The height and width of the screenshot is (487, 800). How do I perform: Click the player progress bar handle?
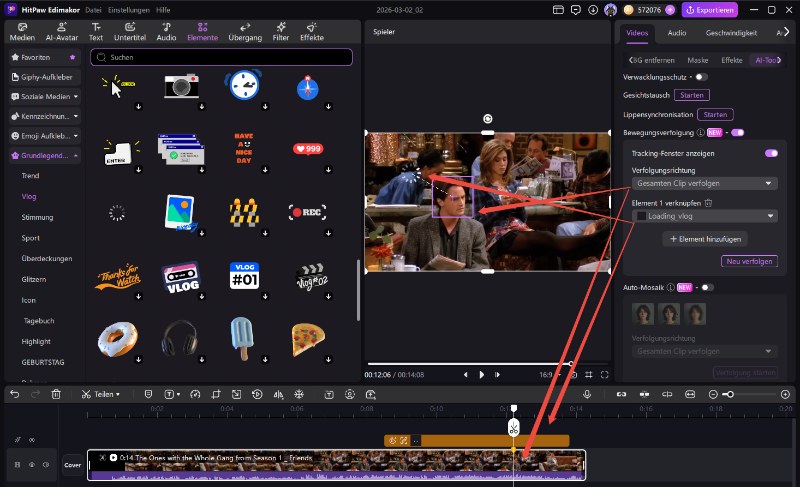pyautogui.click(x=571, y=364)
